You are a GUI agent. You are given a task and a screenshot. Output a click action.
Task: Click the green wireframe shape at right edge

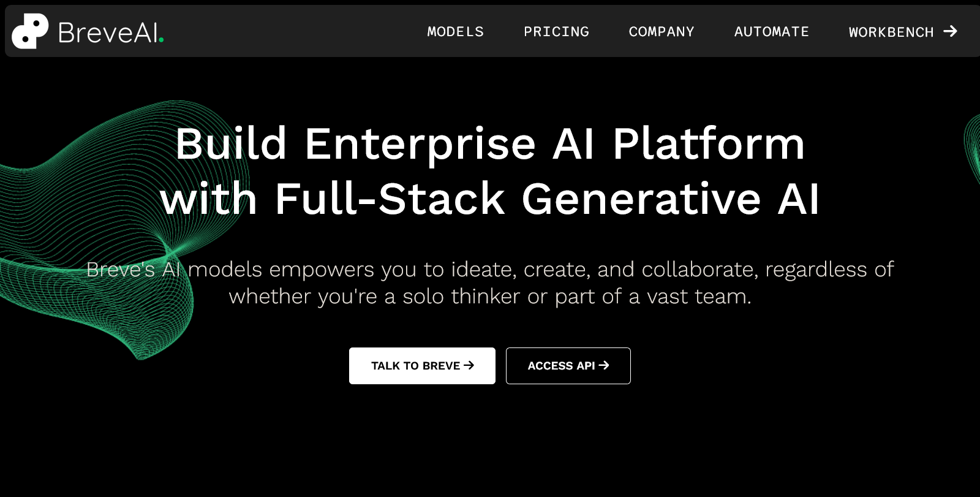972,147
